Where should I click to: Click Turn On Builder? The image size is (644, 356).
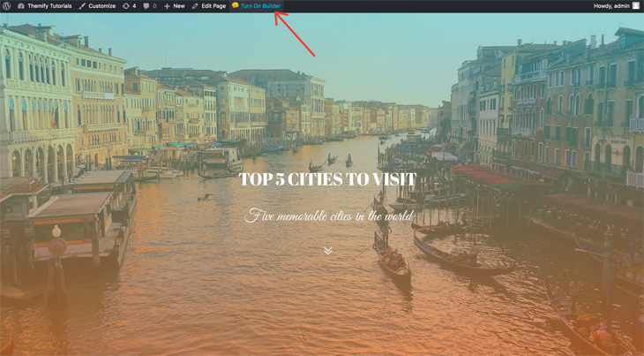click(257, 6)
